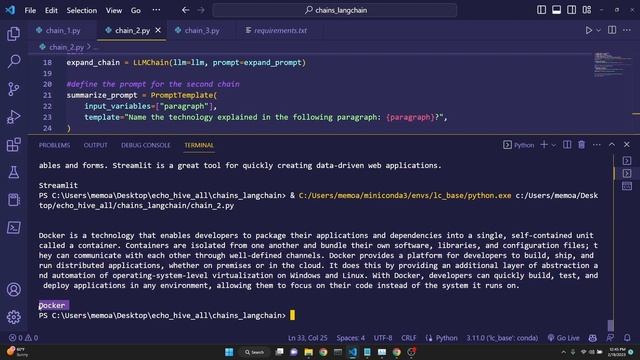Open the Output panel tab
640x360 pixels.
(96, 145)
